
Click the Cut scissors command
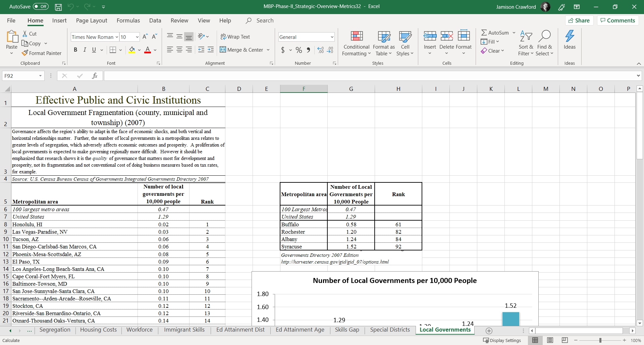coord(30,34)
